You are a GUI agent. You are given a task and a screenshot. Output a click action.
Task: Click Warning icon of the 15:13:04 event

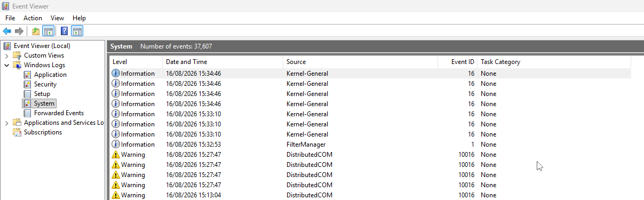pyautogui.click(x=116, y=195)
